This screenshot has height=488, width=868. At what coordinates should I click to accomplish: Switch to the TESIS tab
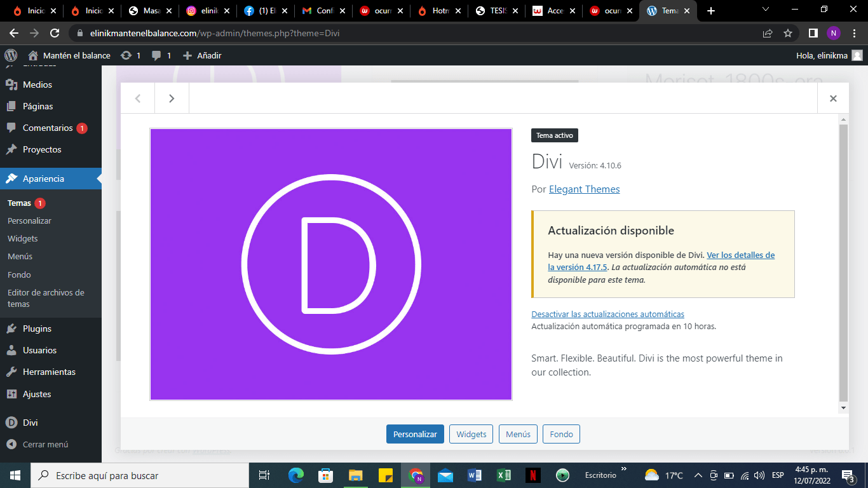point(496,11)
